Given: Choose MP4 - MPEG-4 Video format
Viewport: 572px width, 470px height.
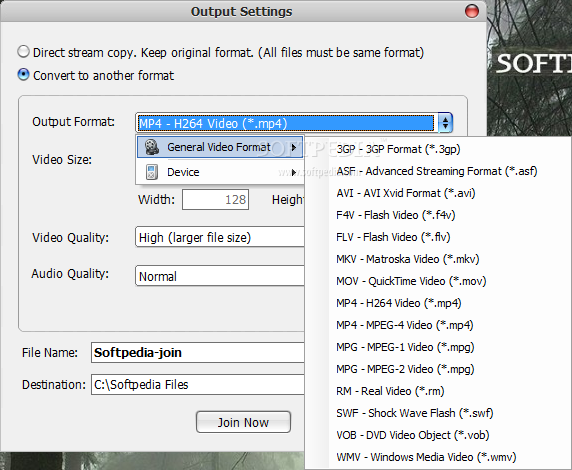Looking at the screenshot, I should 405,325.
